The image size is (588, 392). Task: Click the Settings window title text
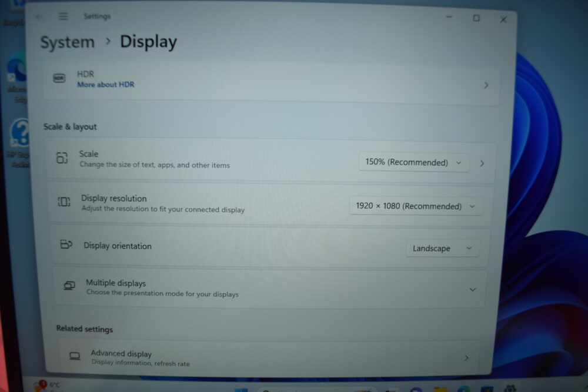pos(97,16)
